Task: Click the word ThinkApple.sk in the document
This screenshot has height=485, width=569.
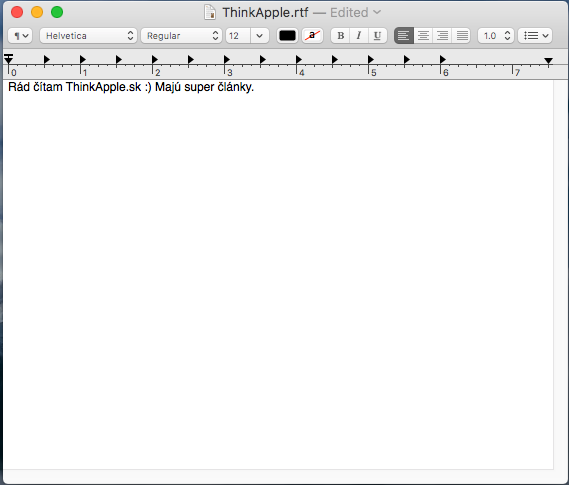Action: coord(103,87)
